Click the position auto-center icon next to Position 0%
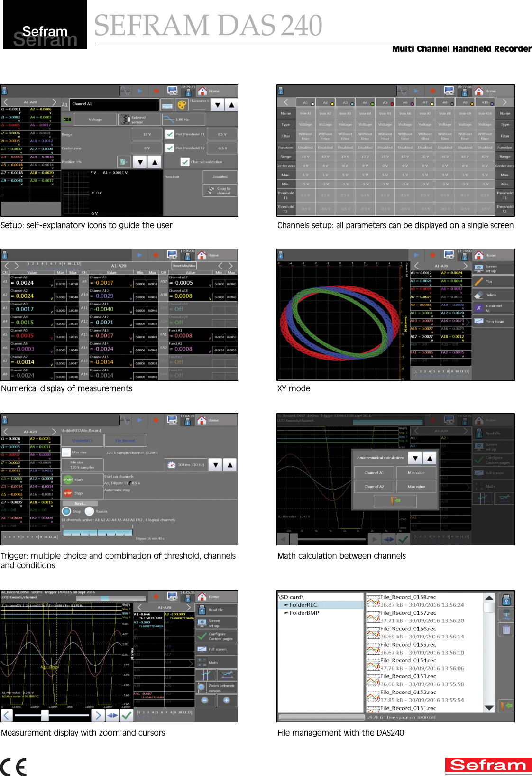Viewport: 532px width, 776px height. pyautogui.click(x=123, y=162)
